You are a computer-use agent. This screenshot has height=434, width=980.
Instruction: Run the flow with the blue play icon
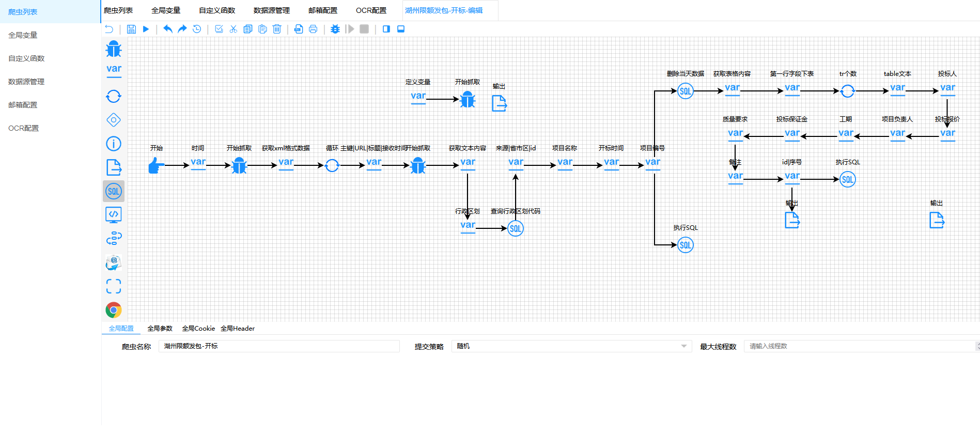146,29
